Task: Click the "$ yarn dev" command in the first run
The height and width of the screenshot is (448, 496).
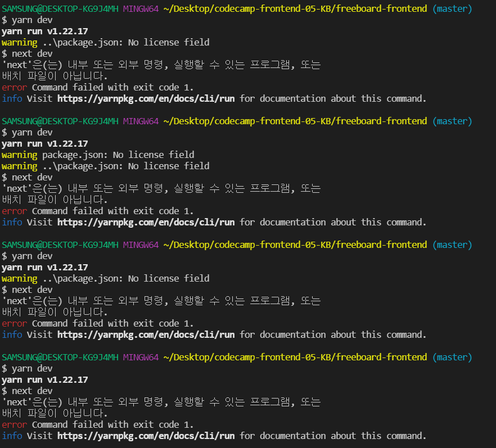Action: (x=27, y=20)
